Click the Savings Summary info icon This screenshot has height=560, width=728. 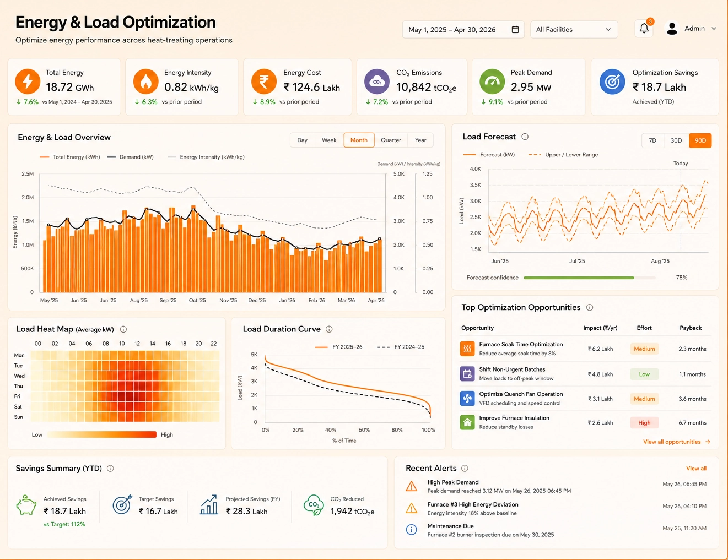(110, 469)
